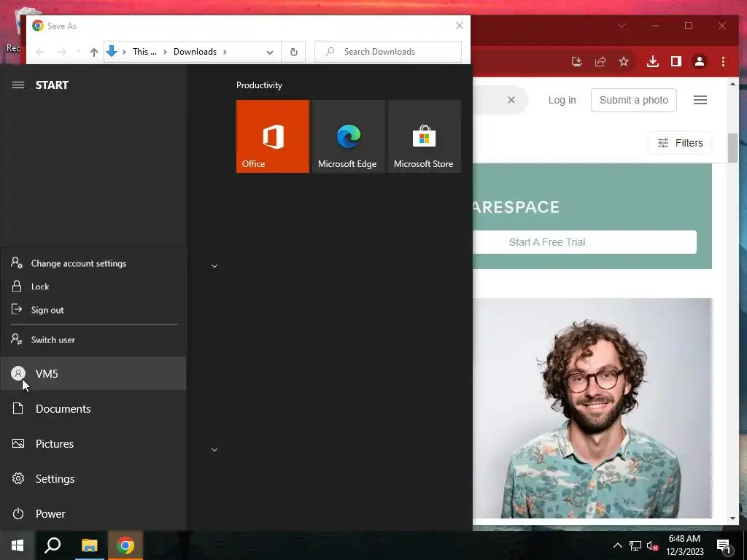Click muted volume tray icon
This screenshot has width=747, height=560.
click(x=652, y=545)
